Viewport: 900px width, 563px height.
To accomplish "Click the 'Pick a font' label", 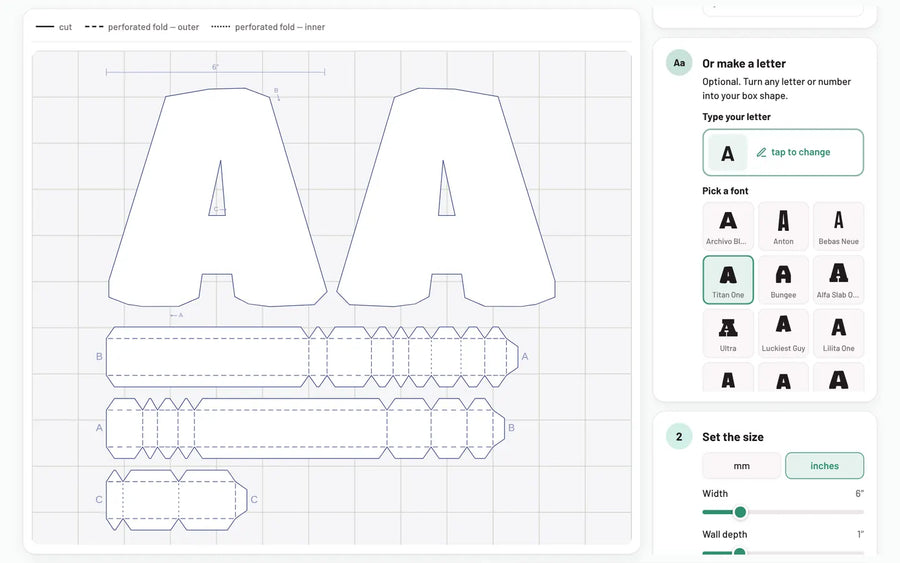I will click(726, 191).
